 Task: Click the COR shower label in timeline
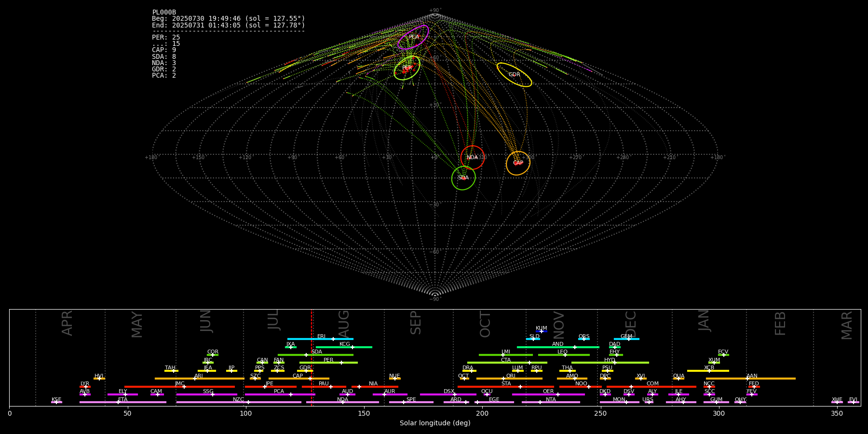point(213,352)
